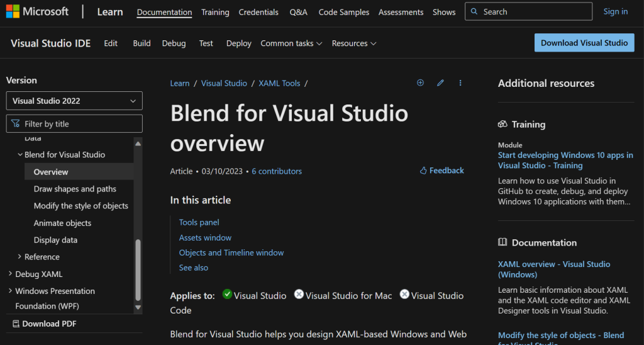The height and width of the screenshot is (345, 644).
Task: Open the Training tab in top navigation
Action: [x=215, y=12]
